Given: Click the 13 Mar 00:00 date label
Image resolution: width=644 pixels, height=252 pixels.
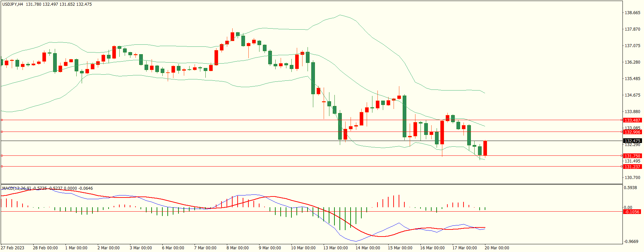Looking at the screenshot, I should click(335, 248).
